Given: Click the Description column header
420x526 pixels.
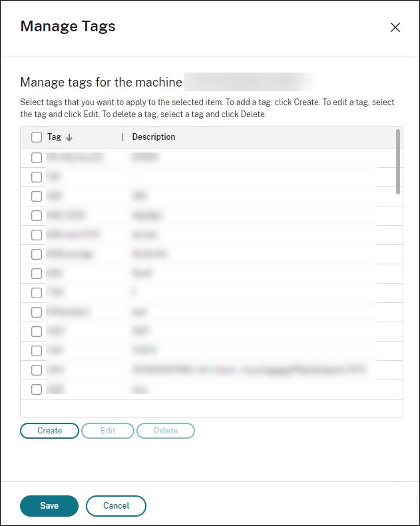Looking at the screenshot, I should coord(154,137).
